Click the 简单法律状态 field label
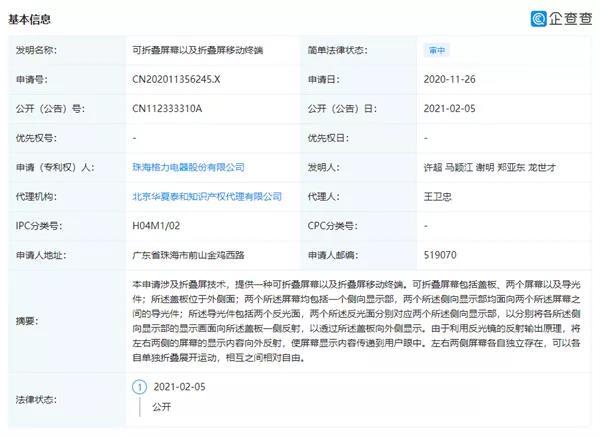Viewport: 600px width, 436px height. pos(338,50)
